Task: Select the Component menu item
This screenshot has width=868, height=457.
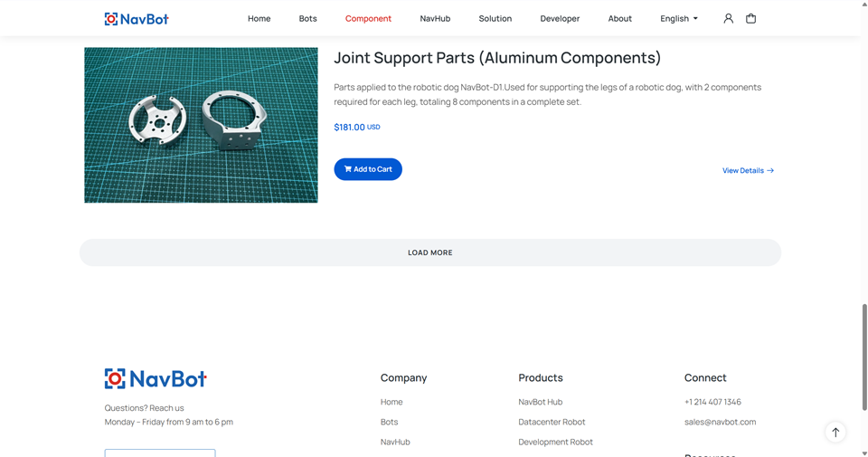Action: [x=368, y=18]
